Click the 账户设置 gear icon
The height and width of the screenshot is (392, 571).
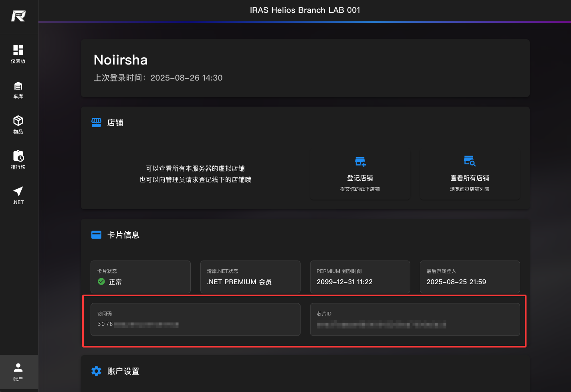[x=97, y=371]
